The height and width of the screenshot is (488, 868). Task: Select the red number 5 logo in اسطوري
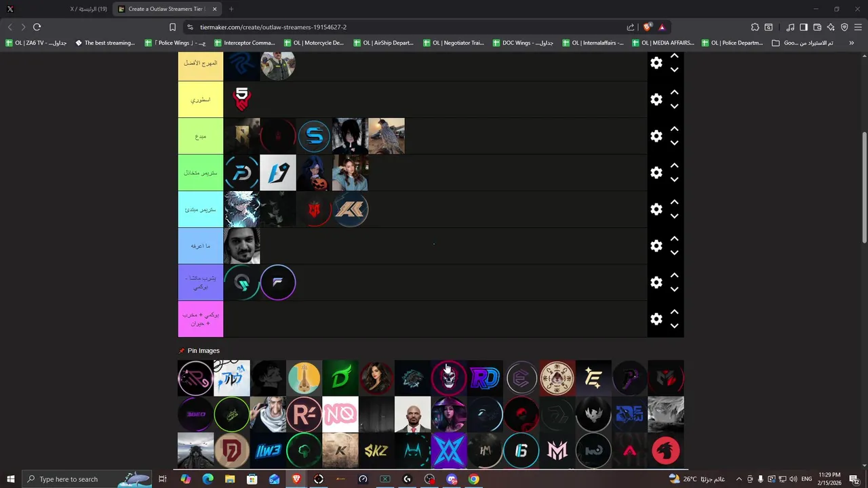point(241,100)
